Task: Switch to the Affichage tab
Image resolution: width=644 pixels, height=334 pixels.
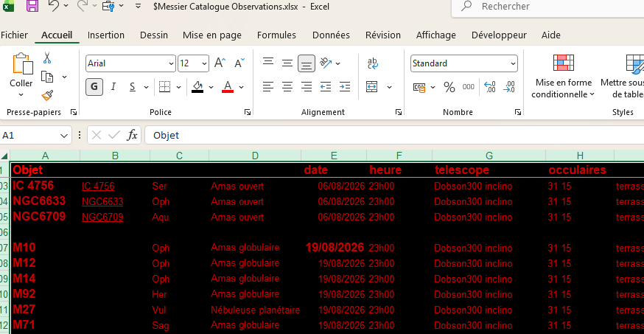Action: tap(435, 35)
